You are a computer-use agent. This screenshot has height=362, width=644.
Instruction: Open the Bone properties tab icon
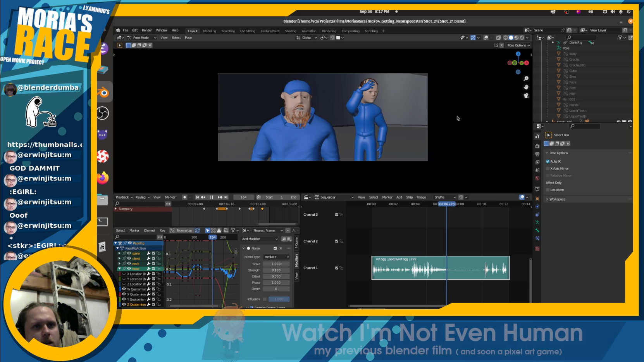pyautogui.click(x=537, y=230)
